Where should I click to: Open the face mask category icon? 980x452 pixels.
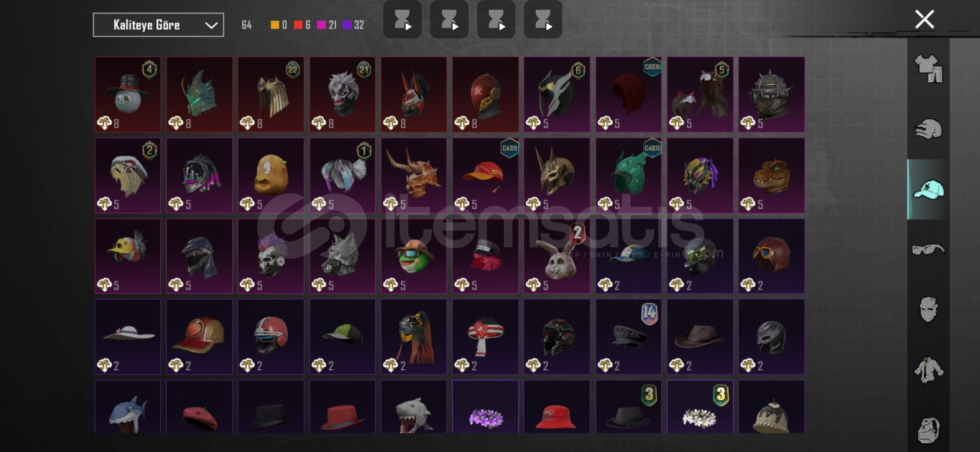(928, 309)
